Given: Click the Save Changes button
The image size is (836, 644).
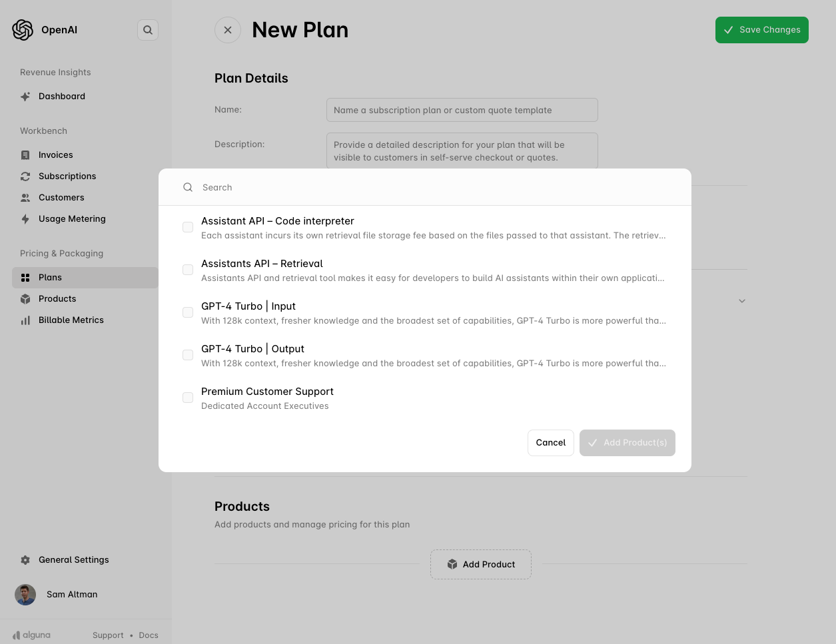Looking at the screenshot, I should point(761,29).
